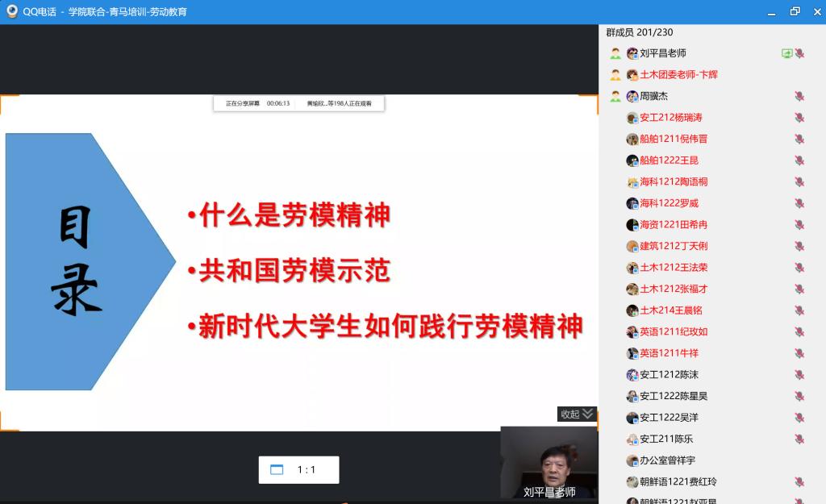Click the muted mic icon for 周骥杰

pos(799,96)
